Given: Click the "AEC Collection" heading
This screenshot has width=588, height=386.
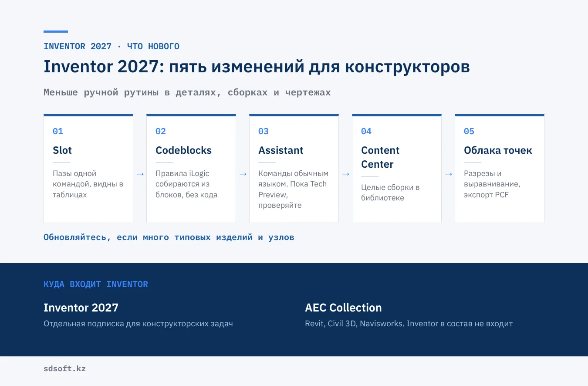Looking at the screenshot, I should click(343, 308).
